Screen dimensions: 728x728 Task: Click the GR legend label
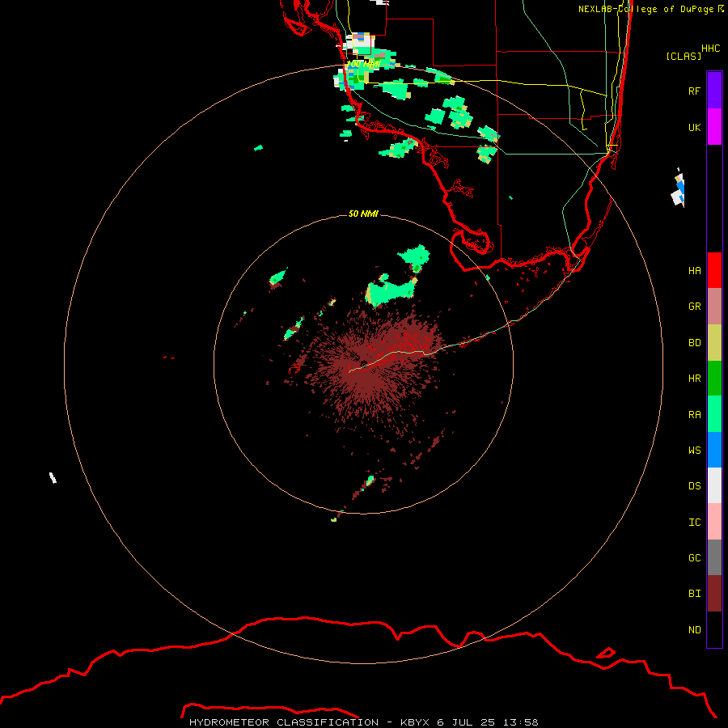coord(695,307)
